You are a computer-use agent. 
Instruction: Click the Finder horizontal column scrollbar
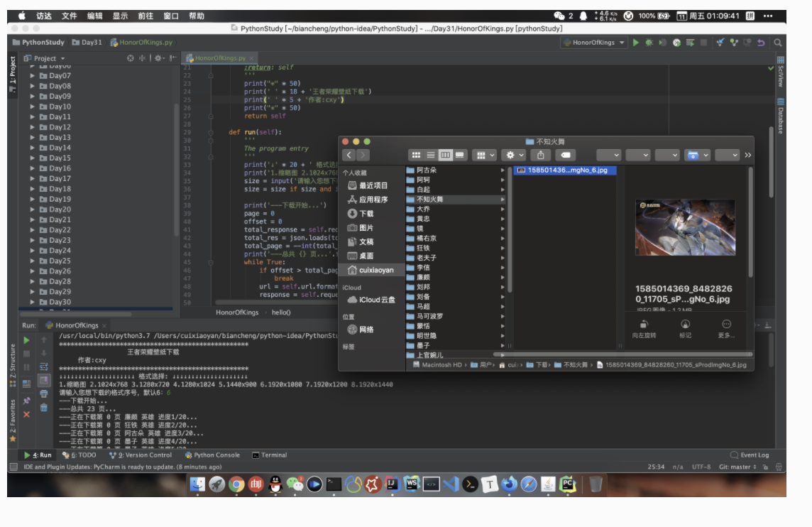(623, 354)
